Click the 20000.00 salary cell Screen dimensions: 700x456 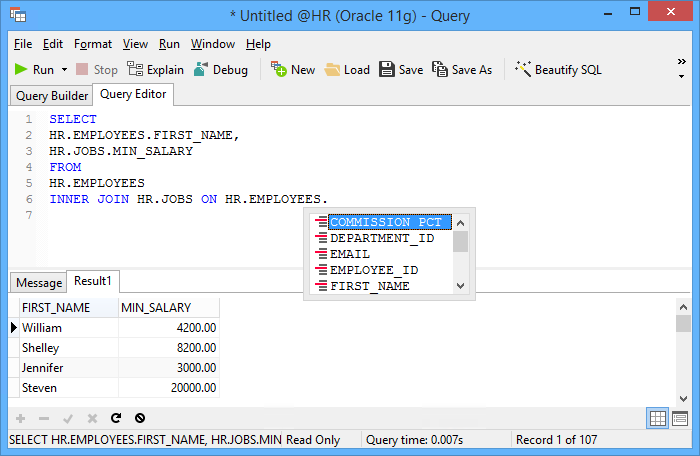pos(169,388)
